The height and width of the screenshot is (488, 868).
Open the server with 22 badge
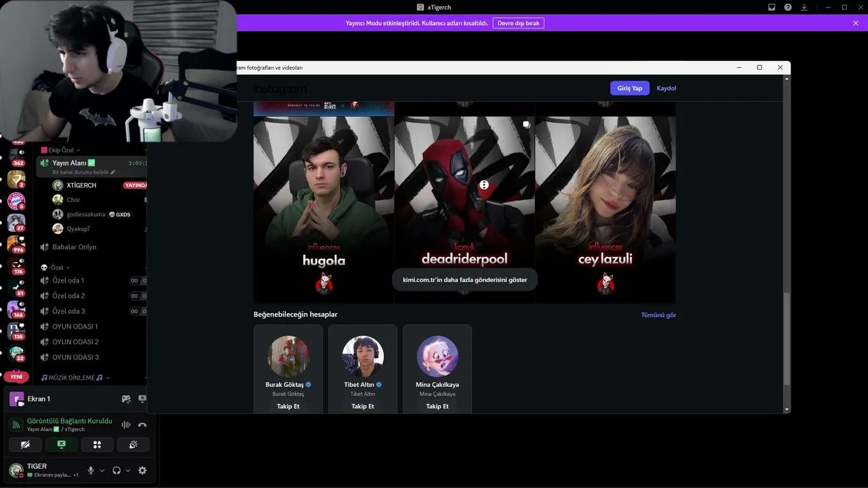coord(16,352)
